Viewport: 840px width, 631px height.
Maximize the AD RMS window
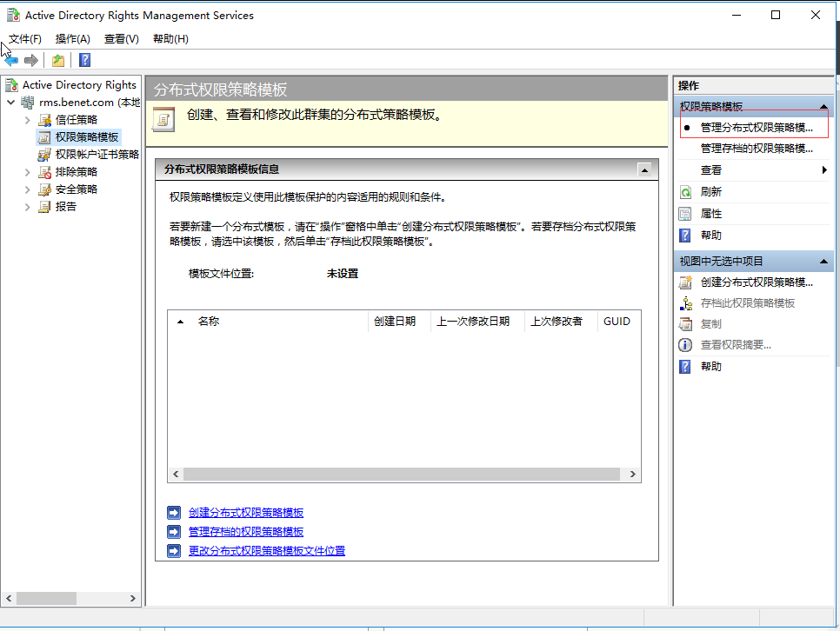(x=775, y=15)
